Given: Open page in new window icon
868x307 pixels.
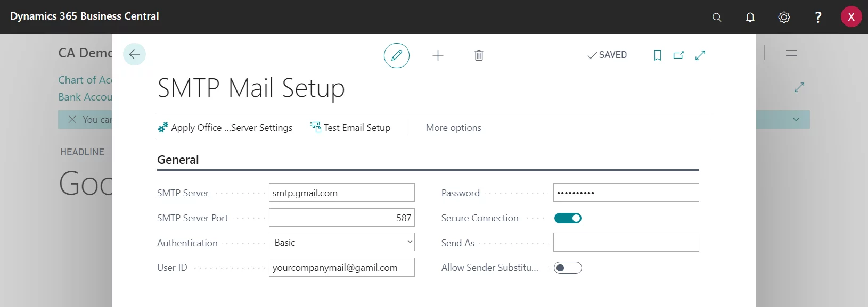Looking at the screenshot, I should (678, 55).
